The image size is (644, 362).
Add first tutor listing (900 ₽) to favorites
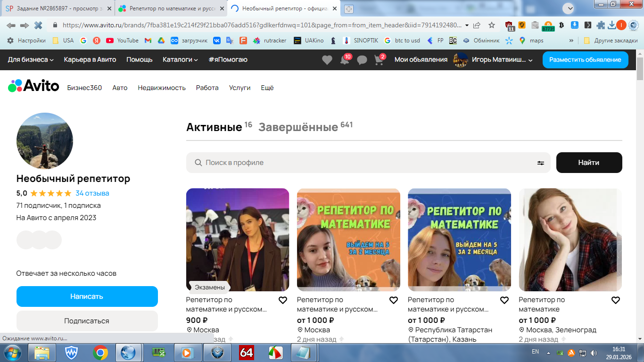(283, 300)
